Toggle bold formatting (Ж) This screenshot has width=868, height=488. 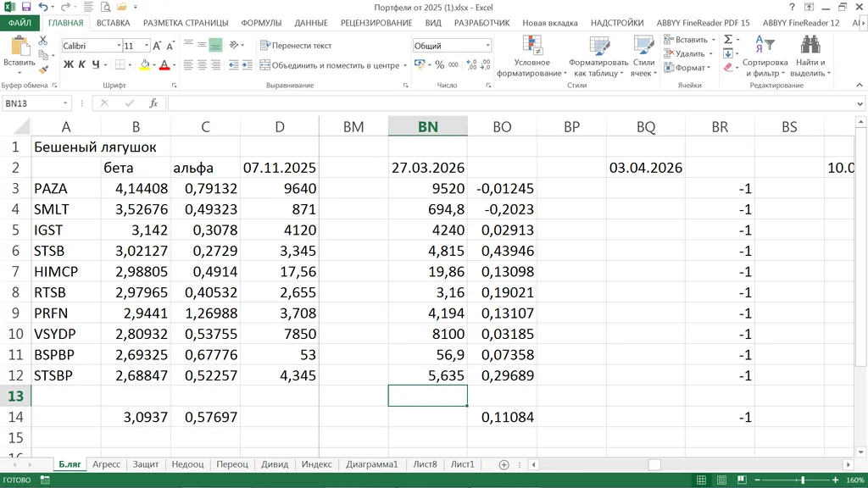(68, 64)
